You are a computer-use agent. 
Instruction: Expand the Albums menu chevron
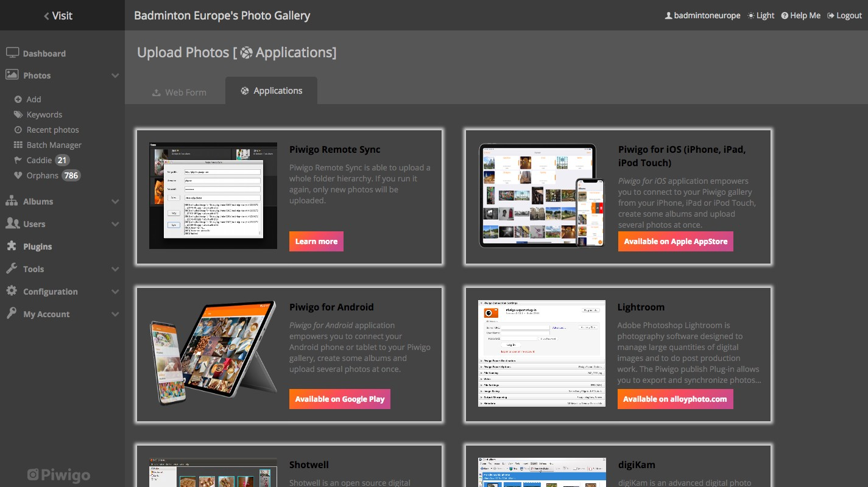coord(115,201)
